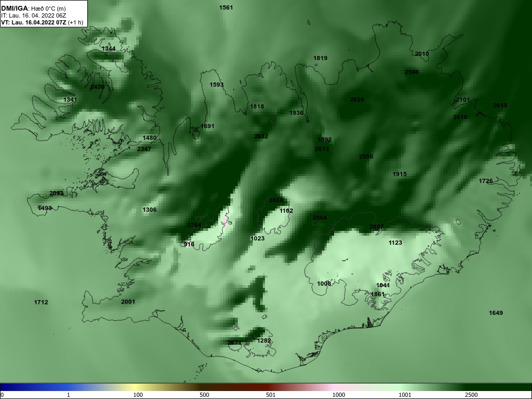Click the map value 2612
The height and width of the screenshot is (399, 532).
[261, 136]
